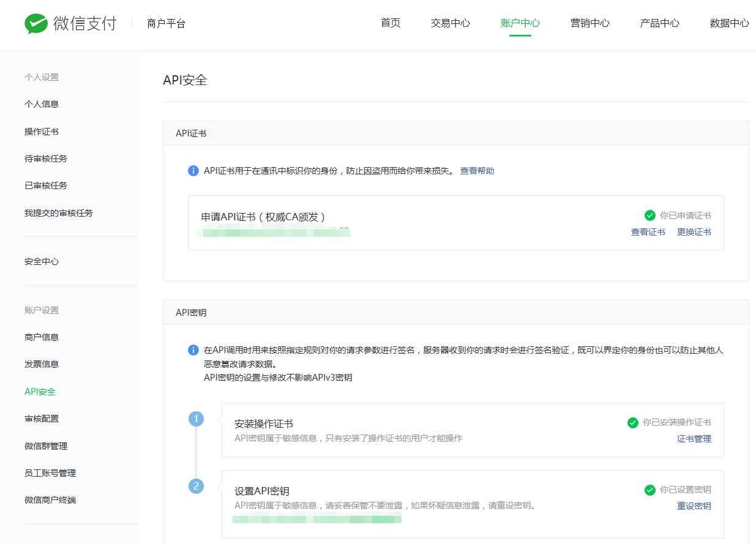This screenshot has width=756, height=544.
Task: Select the 账户中心 navigation tab
Action: coord(520,23)
